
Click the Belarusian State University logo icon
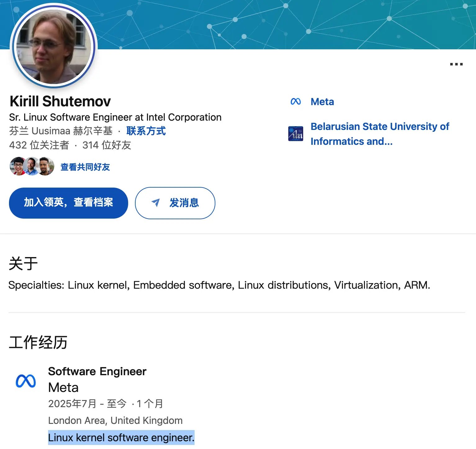[295, 134]
